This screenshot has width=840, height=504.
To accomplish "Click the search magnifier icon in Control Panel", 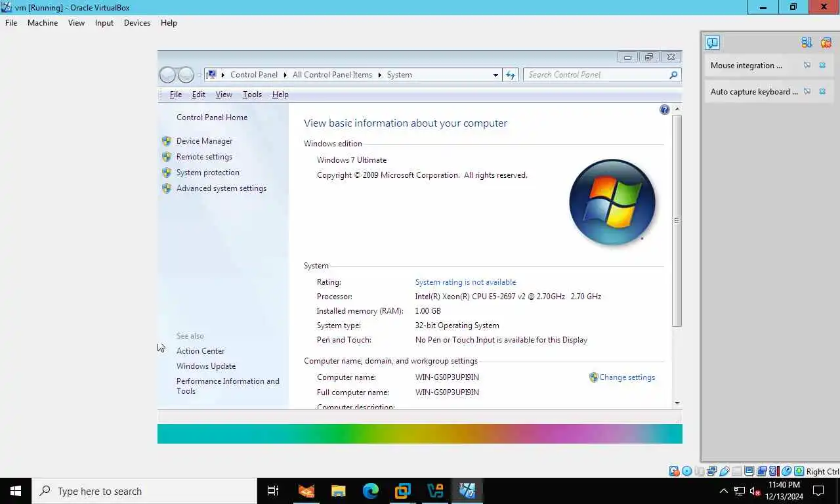I will point(673,75).
